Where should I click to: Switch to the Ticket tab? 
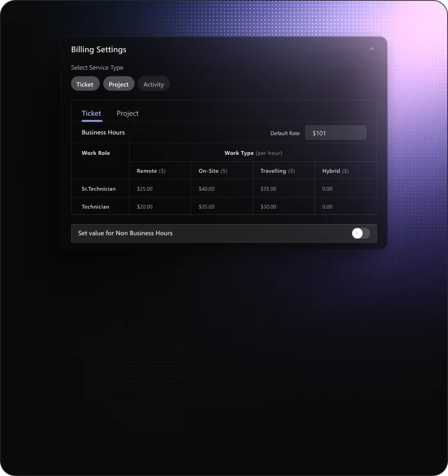(92, 113)
